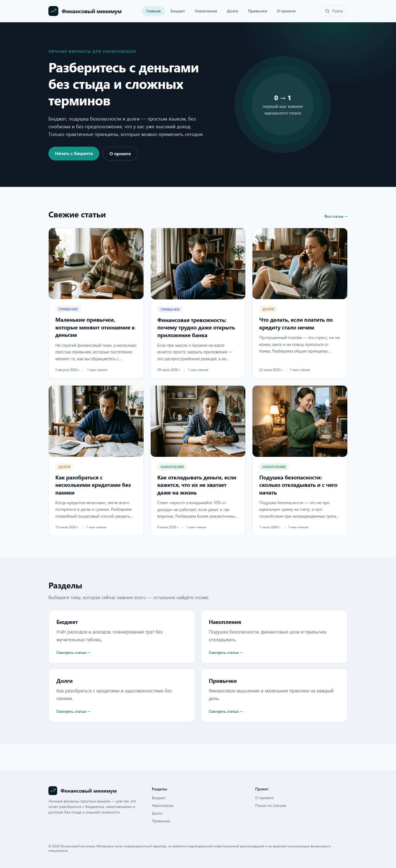Open thumbnail of man looking at phone

click(198, 263)
